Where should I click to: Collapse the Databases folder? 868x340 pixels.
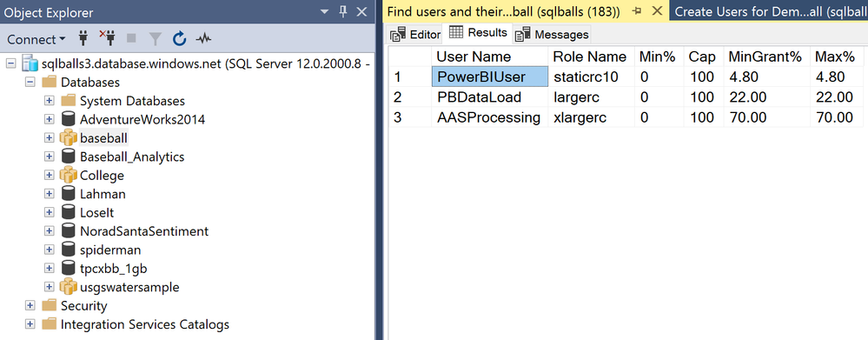click(x=30, y=83)
